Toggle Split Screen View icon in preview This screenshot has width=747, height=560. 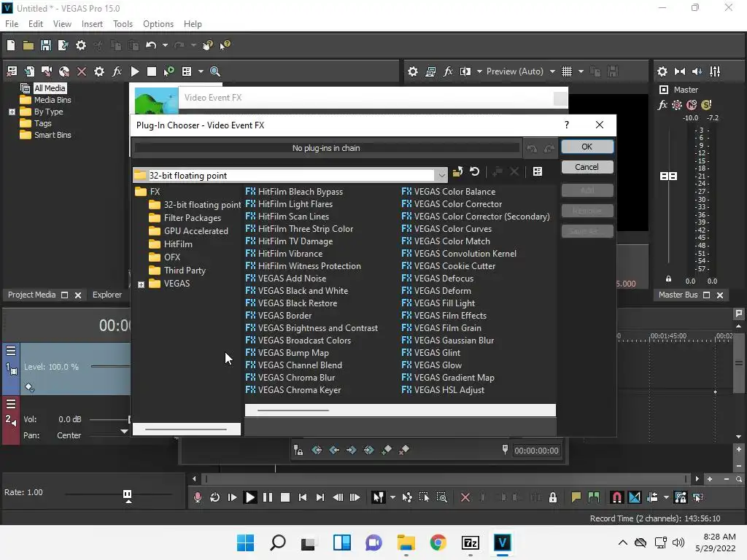click(x=465, y=71)
